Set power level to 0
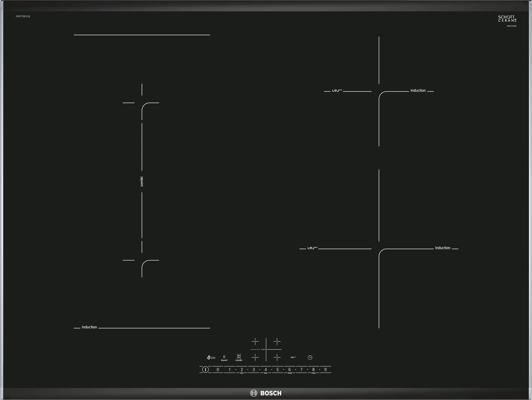Screen dimensions: 532x400 (218, 370)
